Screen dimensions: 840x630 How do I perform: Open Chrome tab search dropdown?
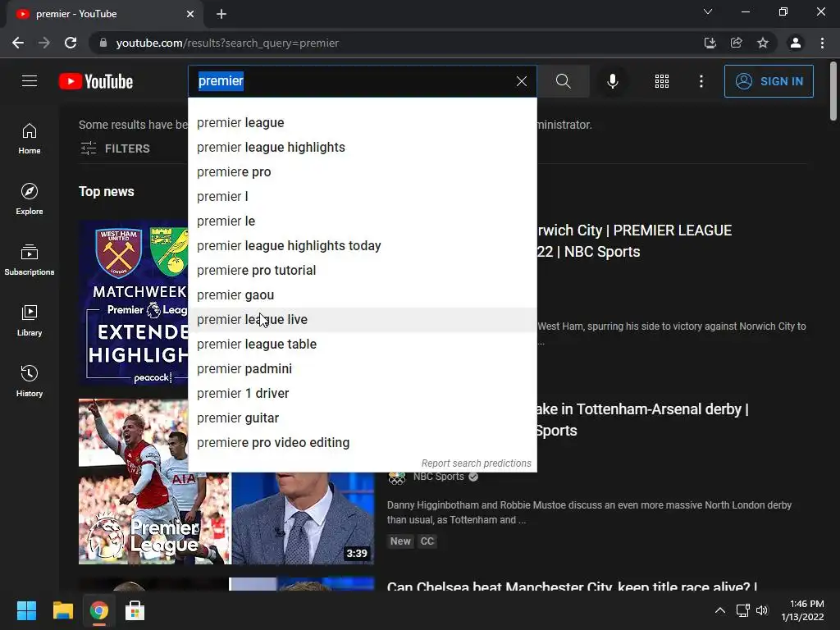click(708, 11)
